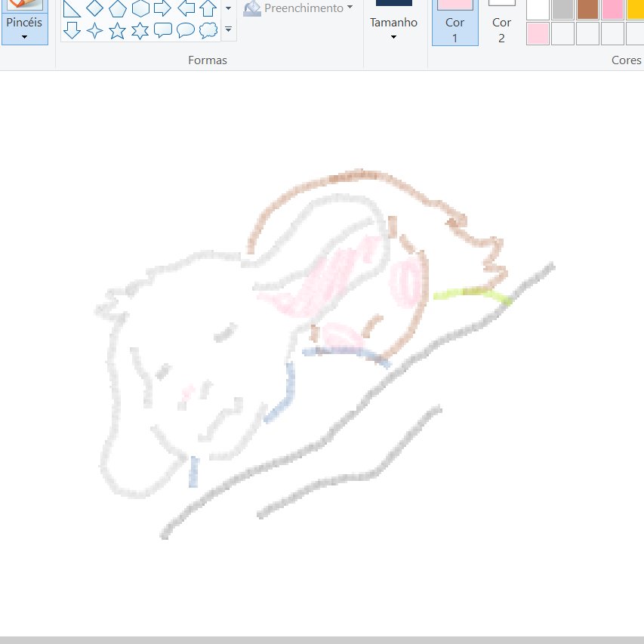The width and height of the screenshot is (644, 644).
Task: Activate the Cor 1 foreground color
Action: coord(454,23)
